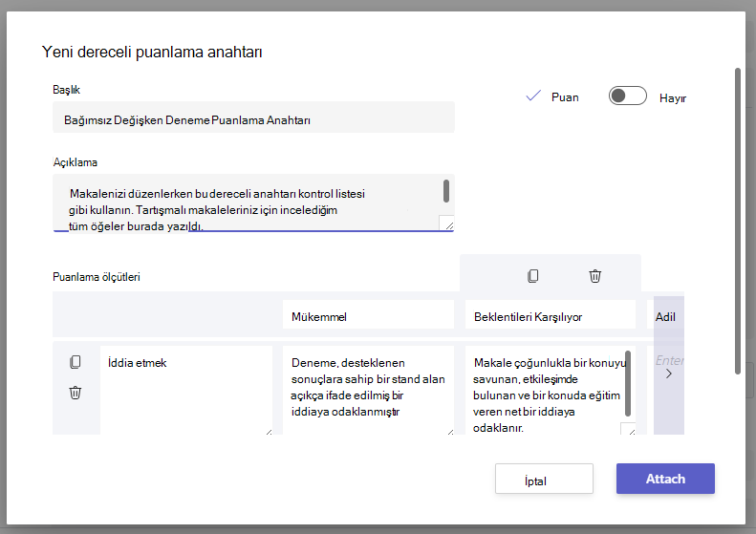
Task: Copy the Beklentileri Karşılıyor column
Action: click(532, 276)
